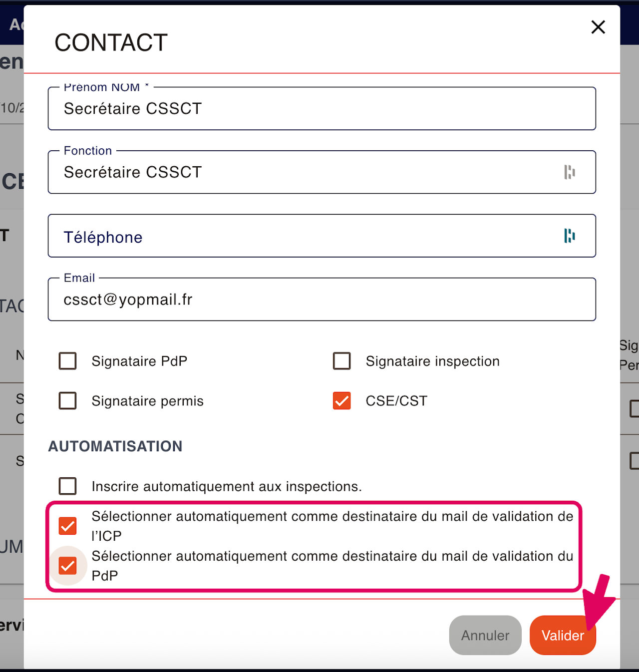Uncheck the CSE/CST checkbox
Image resolution: width=639 pixels, height=672 pixels.
pyautogui.click(x=342, y=401)
